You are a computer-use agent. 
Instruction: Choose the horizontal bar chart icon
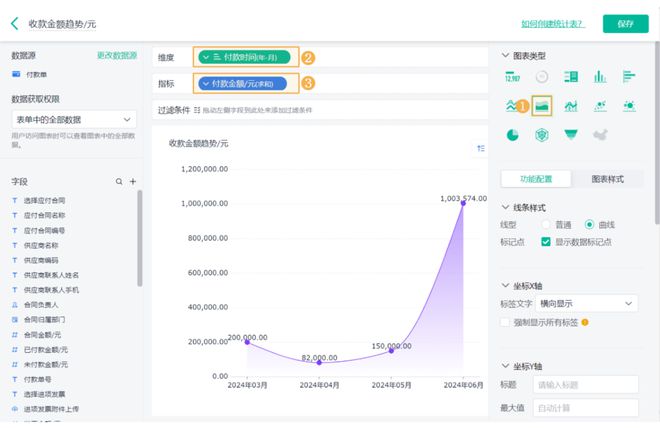(629, 76)
